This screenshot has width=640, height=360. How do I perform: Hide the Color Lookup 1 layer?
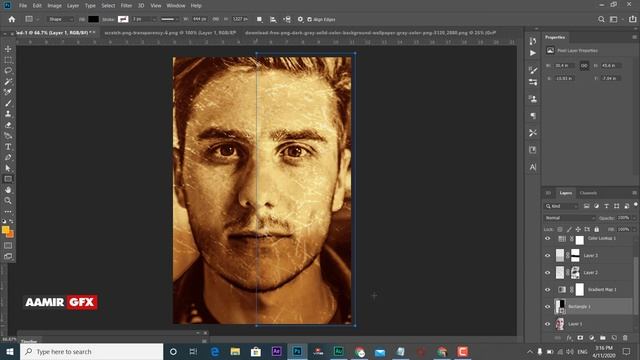(548, 238)
